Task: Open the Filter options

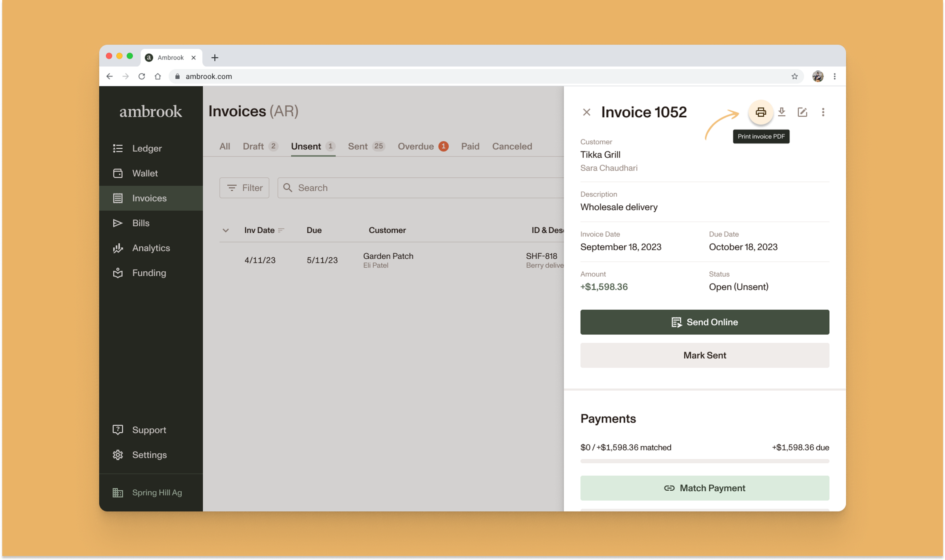Action: point(244,187)
